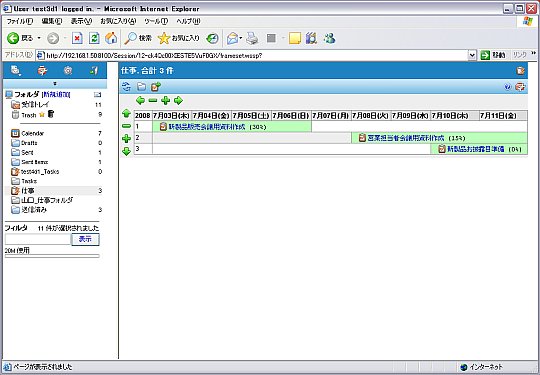Open the 山口_仕事フォルダ folder
Image resolution: width=540 pixels, height=375 pixels.
pyautogui.click(x=47, y=200)
